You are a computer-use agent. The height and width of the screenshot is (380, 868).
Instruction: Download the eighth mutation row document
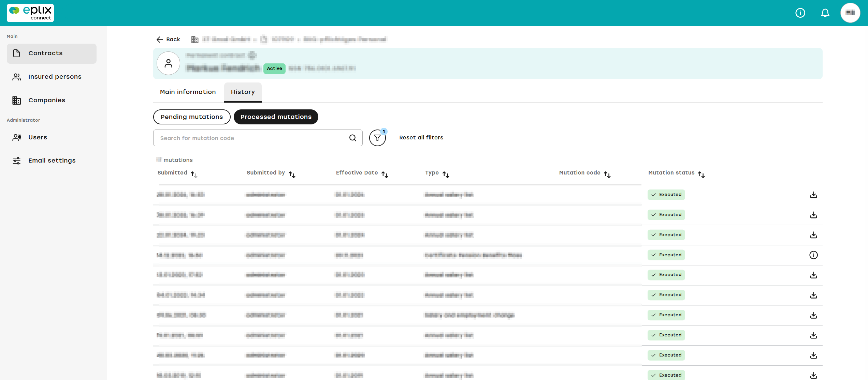click(813, 335)
